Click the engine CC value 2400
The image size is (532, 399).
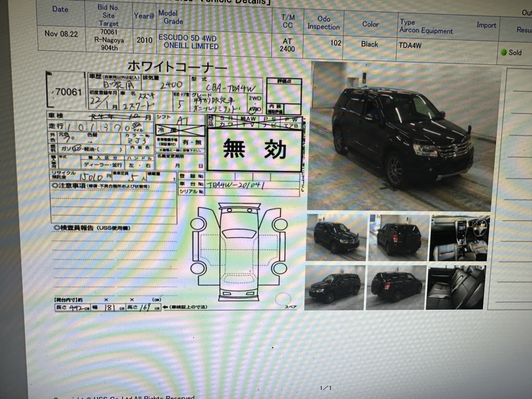pyautogui.click(x=287, y=49)
